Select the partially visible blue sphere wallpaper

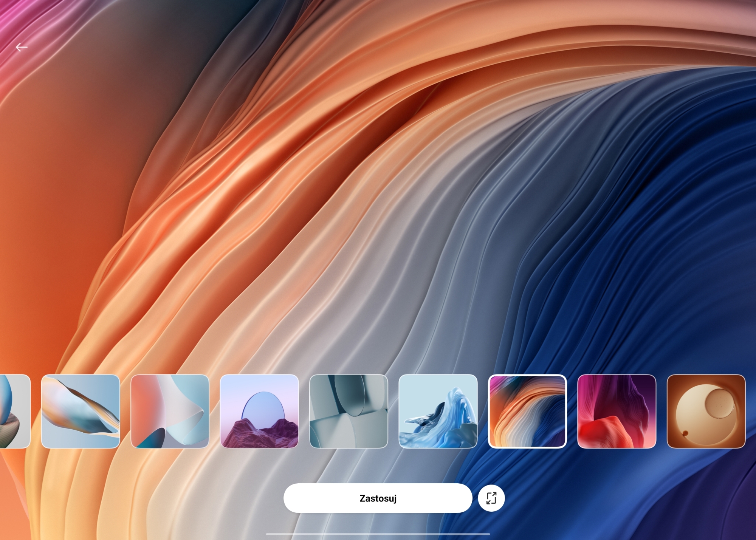click(x=14, y=411)
